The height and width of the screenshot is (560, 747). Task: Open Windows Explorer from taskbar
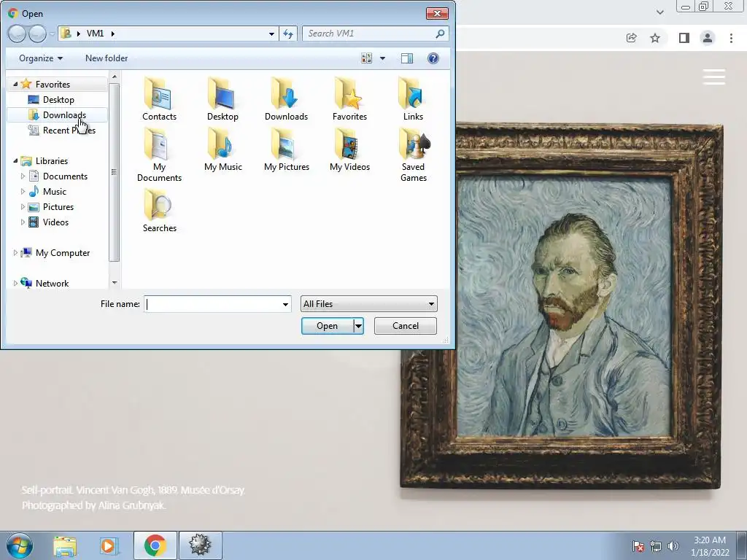point(65,545)
